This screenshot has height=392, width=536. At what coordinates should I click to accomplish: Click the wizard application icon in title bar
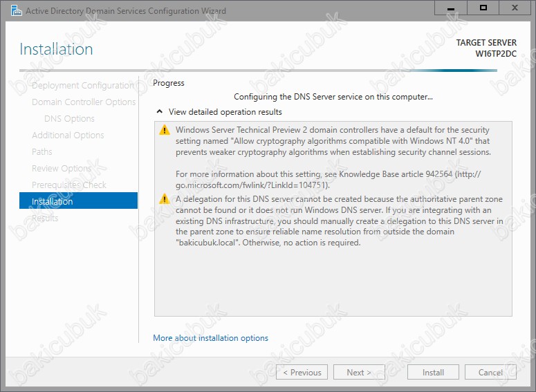[x=16, y=10]
